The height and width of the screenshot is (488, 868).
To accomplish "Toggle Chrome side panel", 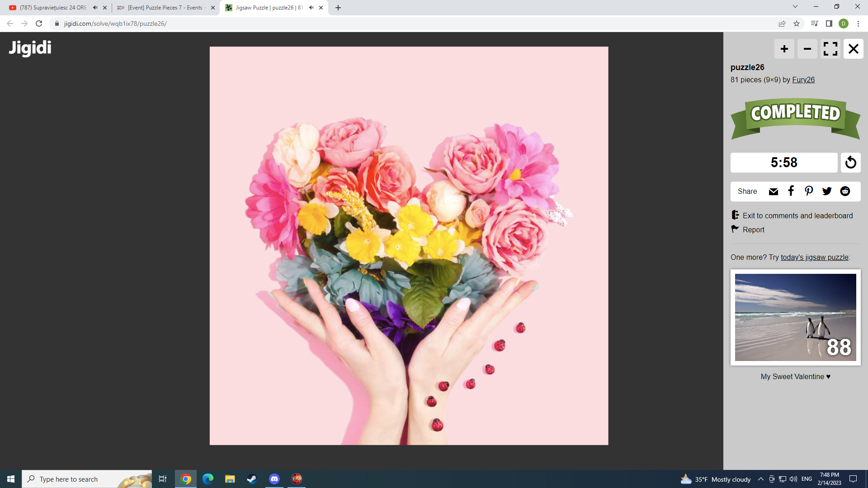I will point(829,23).
